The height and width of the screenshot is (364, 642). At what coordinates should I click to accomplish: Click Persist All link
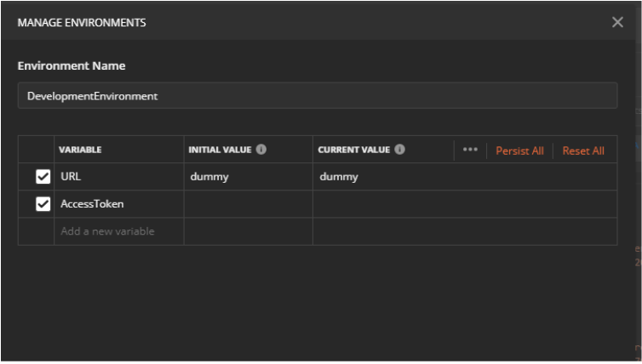[519, 151]
